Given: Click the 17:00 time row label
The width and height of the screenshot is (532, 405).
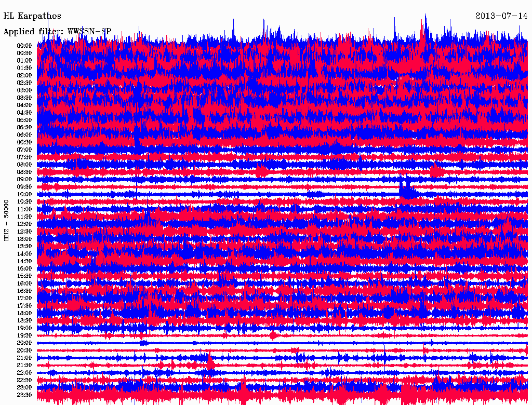Looking at the screenshot, I should coord(24,299).
